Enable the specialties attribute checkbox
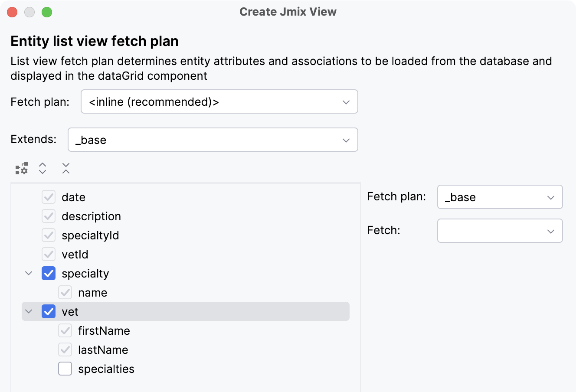The height and width of the screenshot is (392, 576). (x=65, y=369)
